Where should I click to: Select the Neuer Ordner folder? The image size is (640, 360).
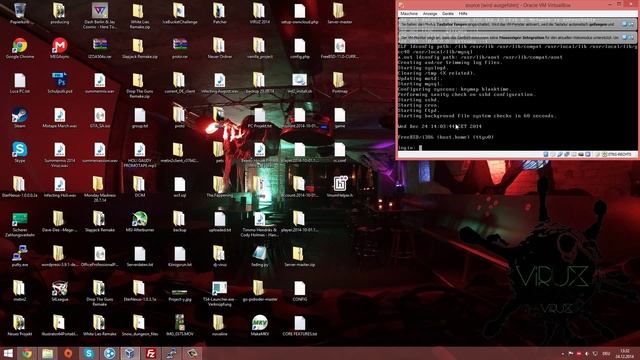(x=220, y=49)
